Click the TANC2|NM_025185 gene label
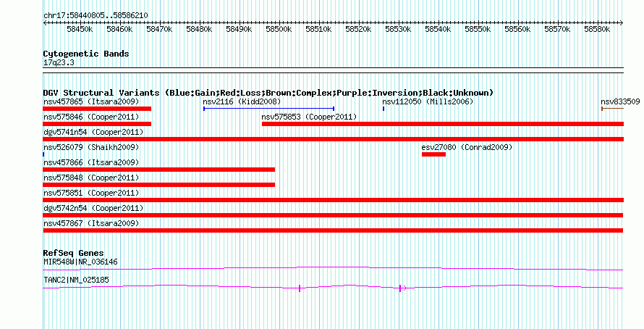Screen dimensions: 644x329 pyautogui.click(x=76, y=280)
